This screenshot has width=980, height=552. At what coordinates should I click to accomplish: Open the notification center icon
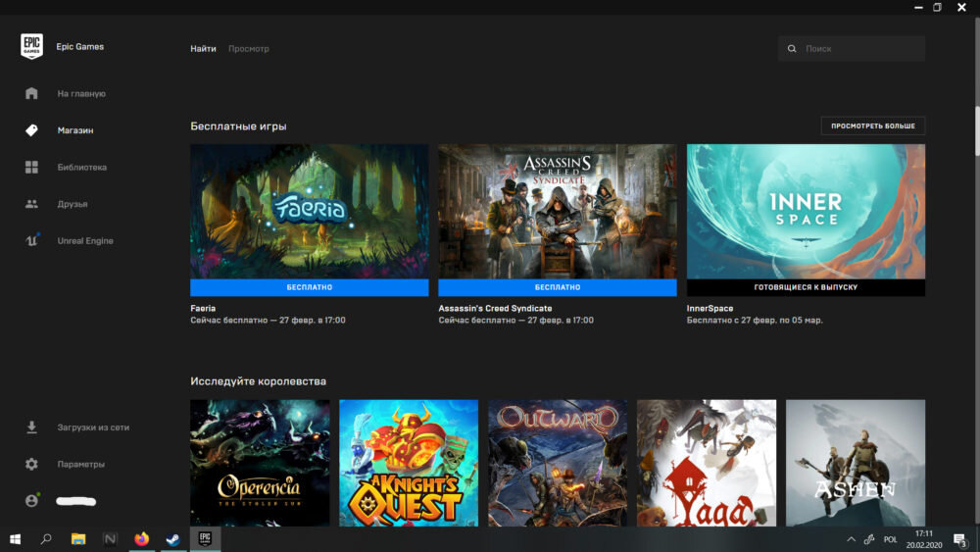pyautogui.click(x=960, y=540)
